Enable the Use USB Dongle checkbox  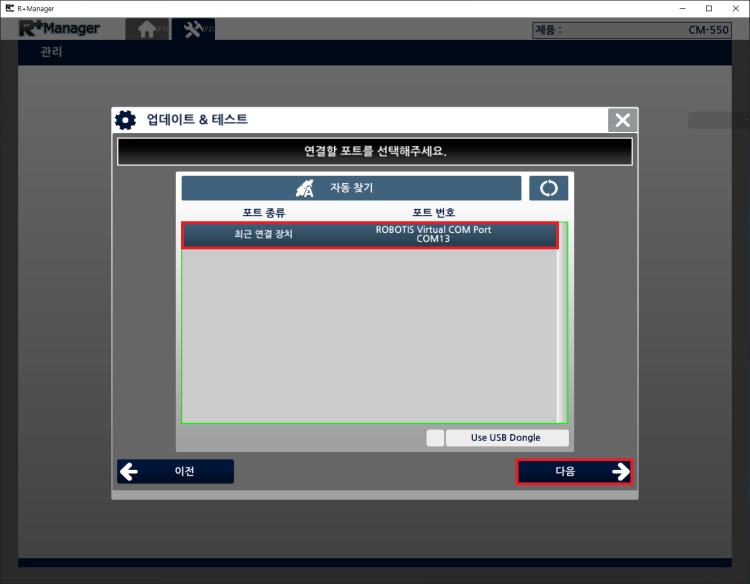(435, 438)
